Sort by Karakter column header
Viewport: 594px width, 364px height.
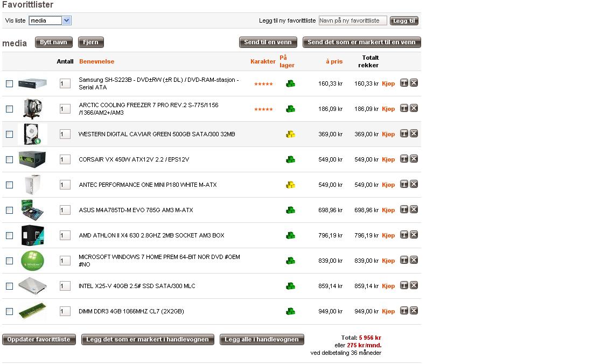263,61
